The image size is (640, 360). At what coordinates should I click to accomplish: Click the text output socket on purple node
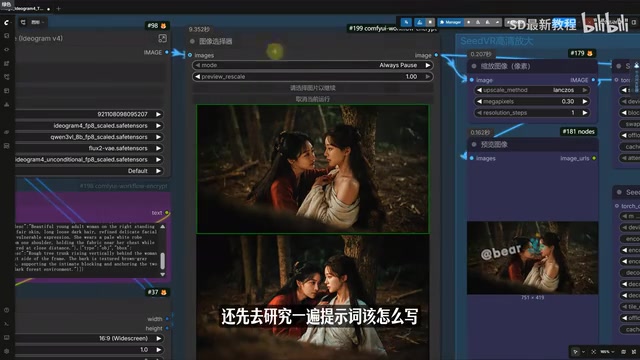click(x=167, y=213)
